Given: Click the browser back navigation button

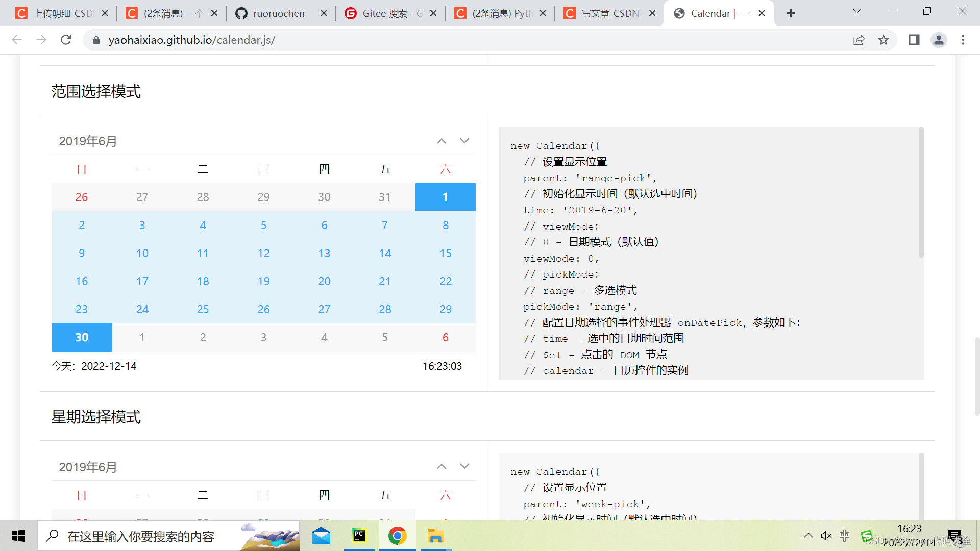Looking at the screenshot, I should pos(17,40).
